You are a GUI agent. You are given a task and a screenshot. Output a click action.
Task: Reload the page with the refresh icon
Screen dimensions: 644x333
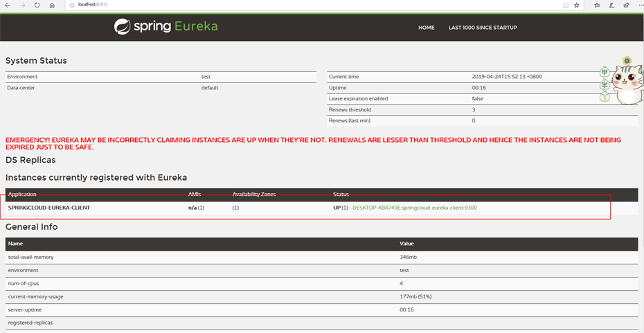pyautogui.click(x=37, y=6)
